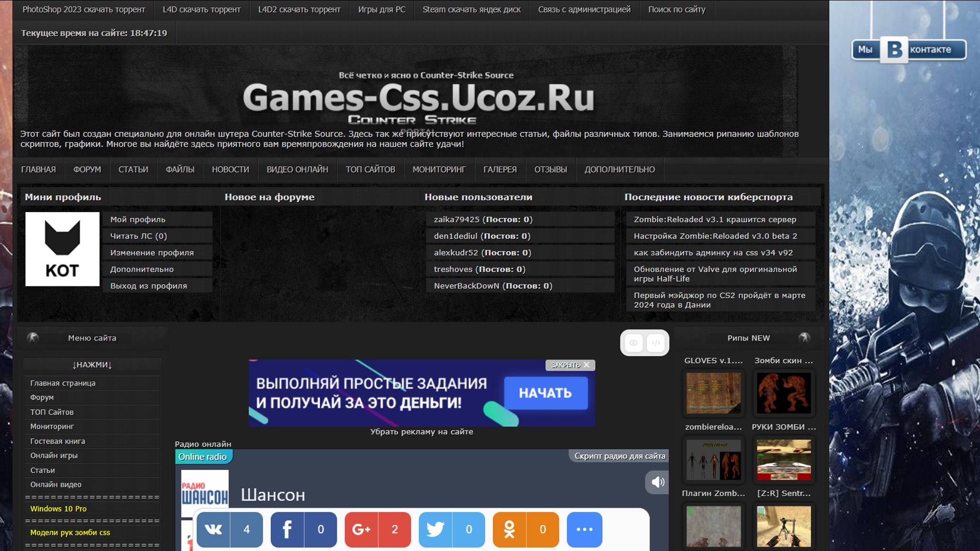Toggle the code view </> icon
The image size is (980, 551).
[655, 342]
